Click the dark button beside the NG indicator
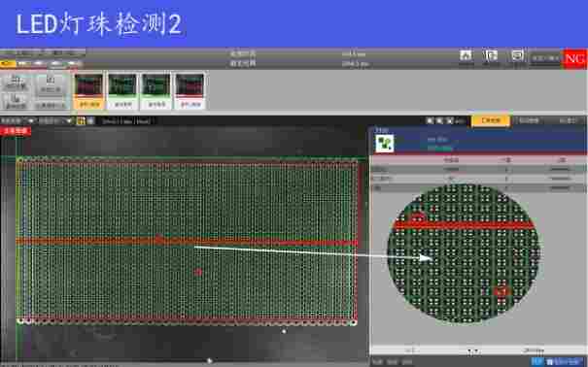This screenshot has width=588, height=367. (x=545, y=59)
